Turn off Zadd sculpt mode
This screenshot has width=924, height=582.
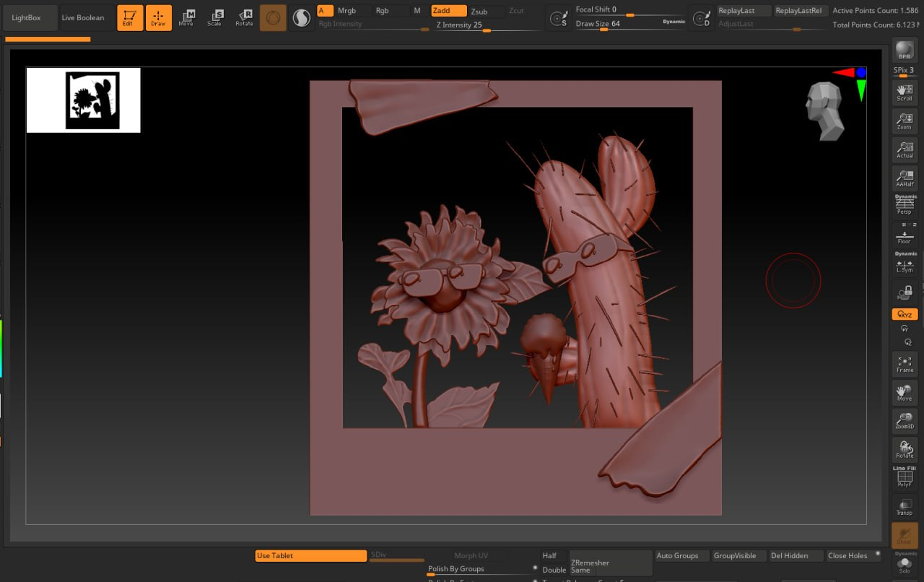click(x=449, y=11)
